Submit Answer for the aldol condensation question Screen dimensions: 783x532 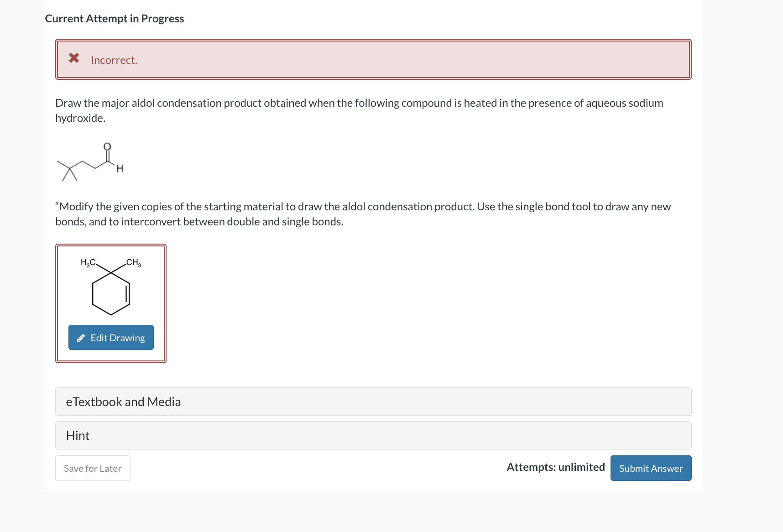point(651,468)
